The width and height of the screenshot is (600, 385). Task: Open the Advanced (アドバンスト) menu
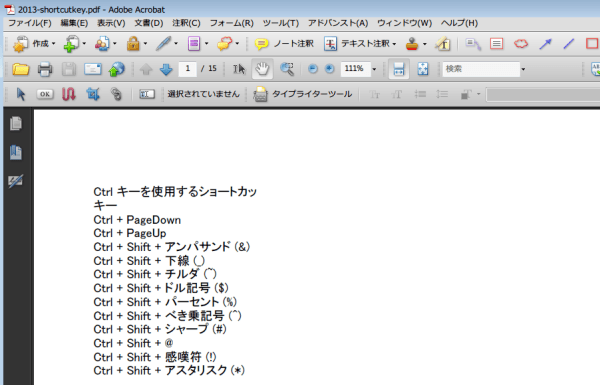point(338,23)
